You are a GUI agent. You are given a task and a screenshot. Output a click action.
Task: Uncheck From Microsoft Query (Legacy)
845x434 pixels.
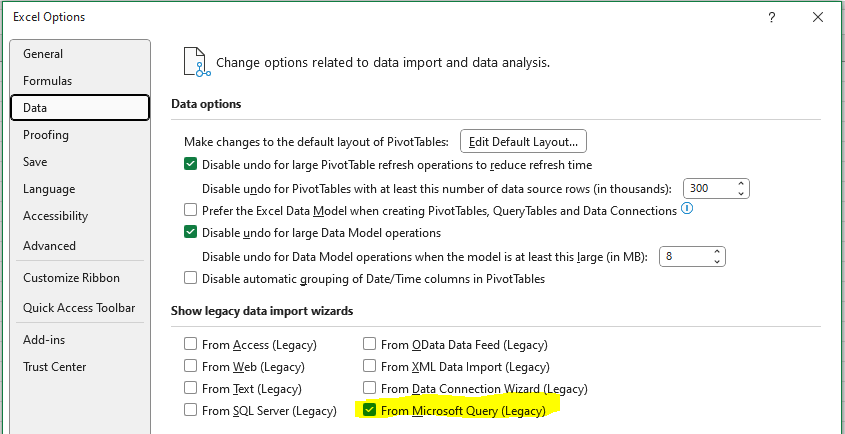369,410
